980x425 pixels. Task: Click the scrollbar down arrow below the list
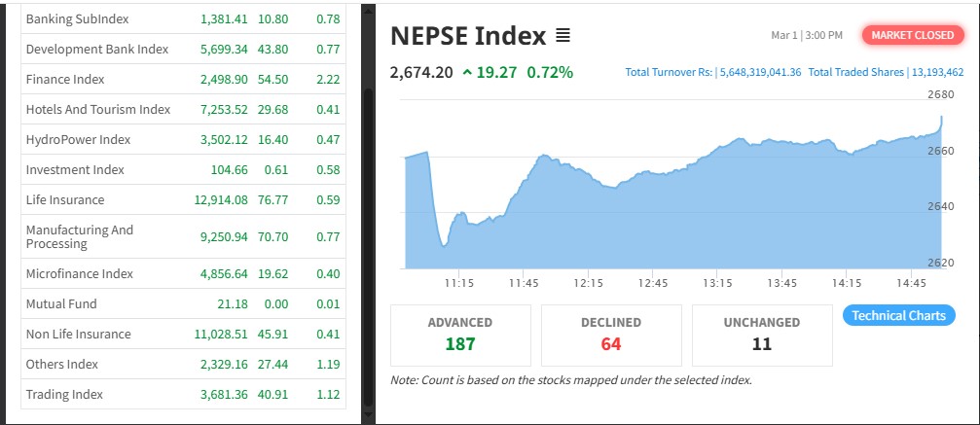click(367, 416)
